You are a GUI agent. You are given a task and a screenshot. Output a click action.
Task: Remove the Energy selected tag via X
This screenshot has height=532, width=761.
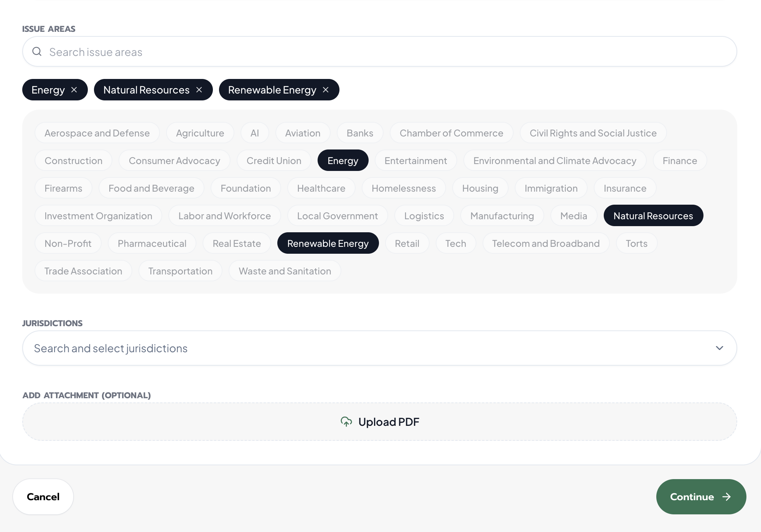(74, 90)
